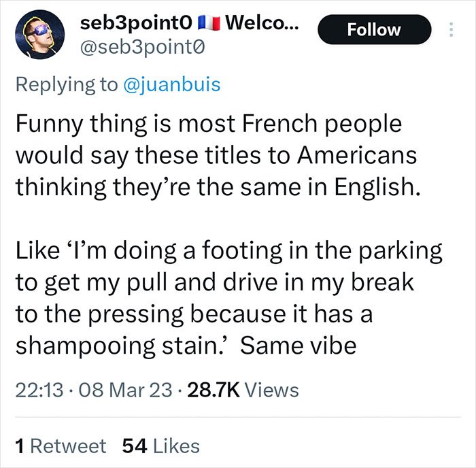Open the three-dot more options menu
Viewport: 476px width, 468px height.
[451, 29]
